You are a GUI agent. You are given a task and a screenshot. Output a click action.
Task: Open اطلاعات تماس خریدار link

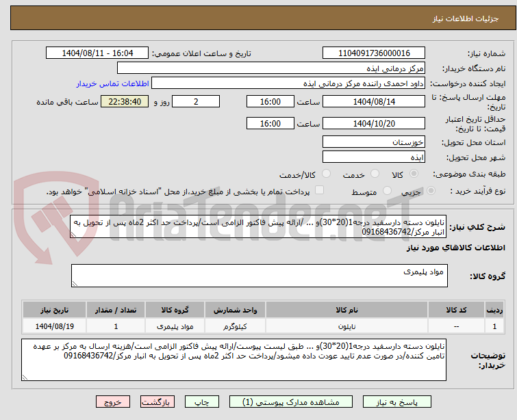click(x=113, y=83)
